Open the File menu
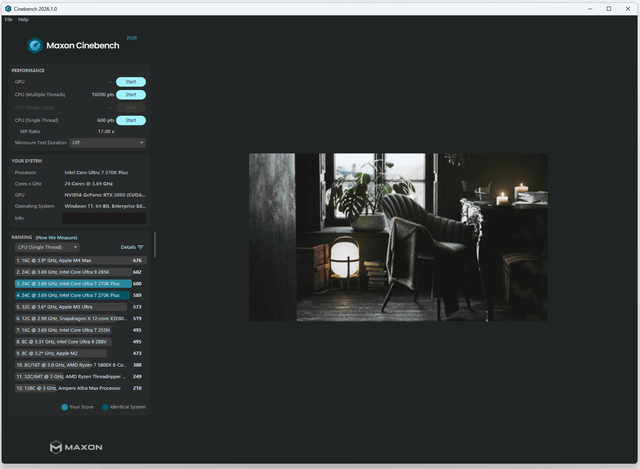 tap(9, 19)
